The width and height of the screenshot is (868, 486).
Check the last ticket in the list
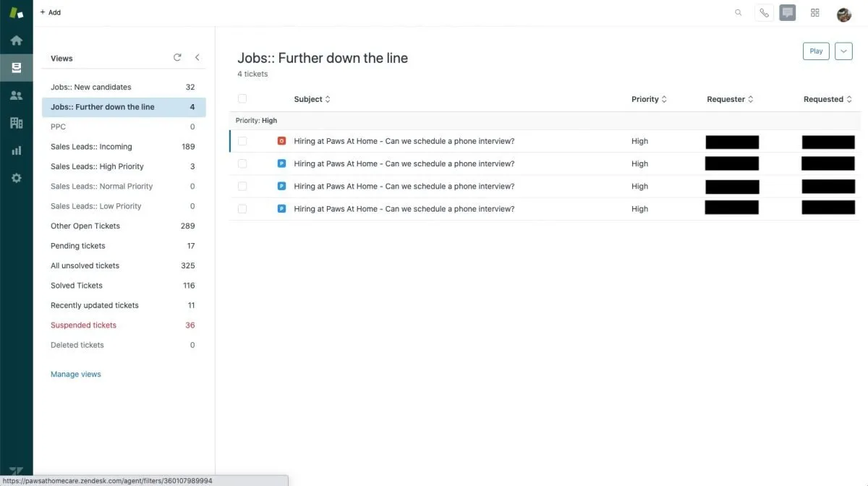coord(242,208)
